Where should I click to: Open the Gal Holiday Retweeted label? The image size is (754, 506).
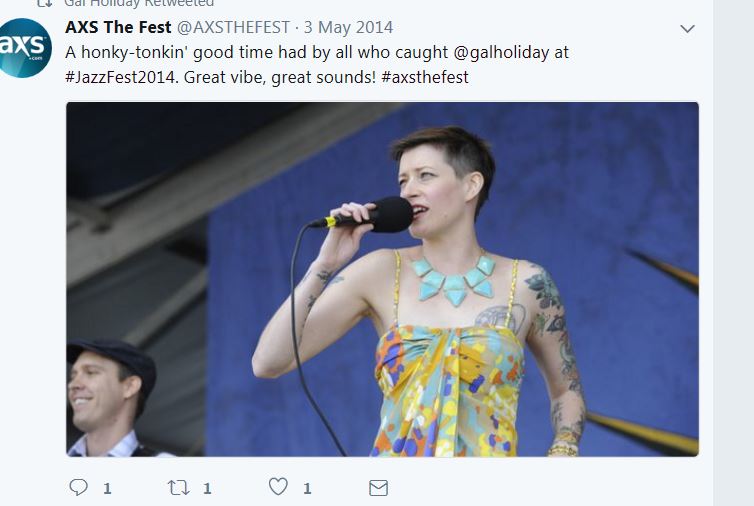coord(139,3)
